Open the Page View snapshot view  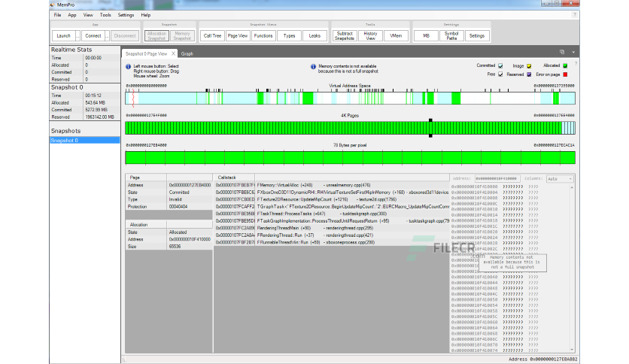click(238, 35)
